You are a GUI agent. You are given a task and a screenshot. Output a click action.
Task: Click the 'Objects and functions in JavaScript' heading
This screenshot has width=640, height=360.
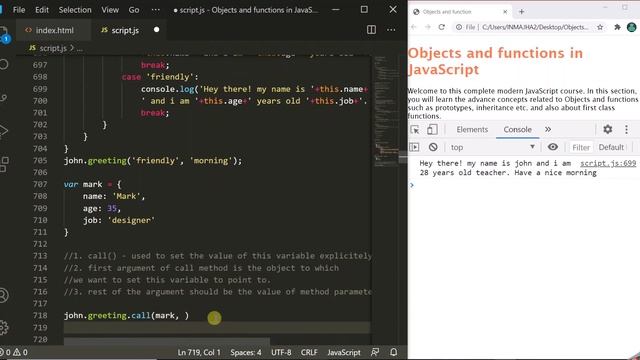click(495, 61)
